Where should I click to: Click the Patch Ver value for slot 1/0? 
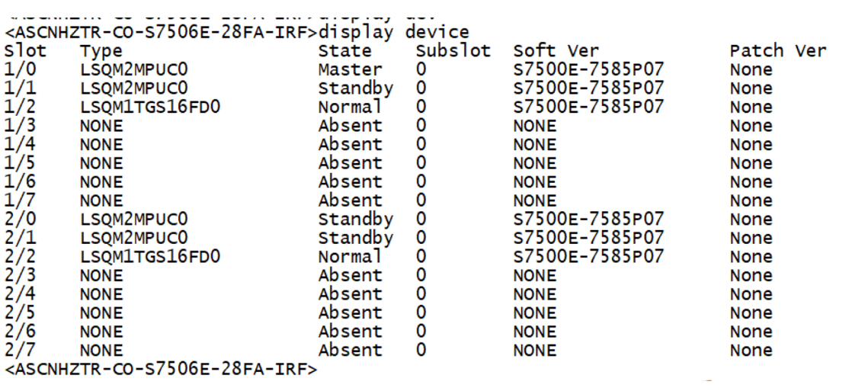click(751, 70)
